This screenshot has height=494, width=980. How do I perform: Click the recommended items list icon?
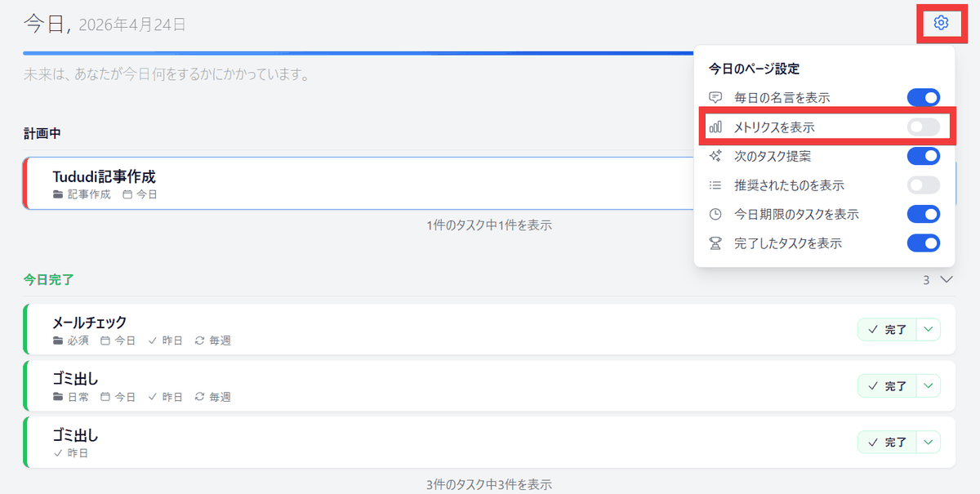(x=715, y=185)
